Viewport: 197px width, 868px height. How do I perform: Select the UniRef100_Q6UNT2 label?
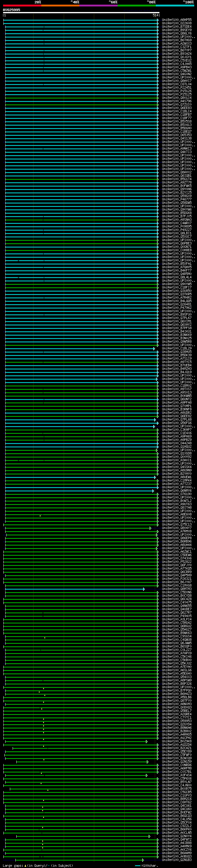pos(177,399)
